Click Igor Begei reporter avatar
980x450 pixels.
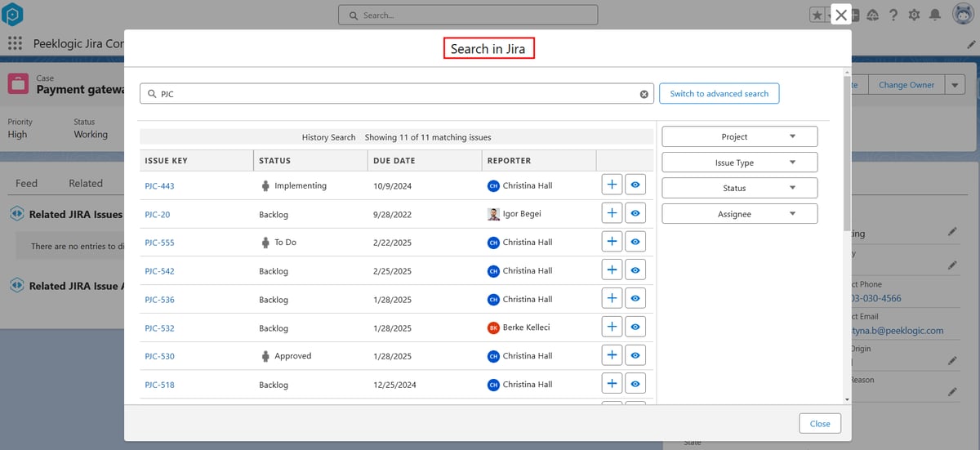493,214
